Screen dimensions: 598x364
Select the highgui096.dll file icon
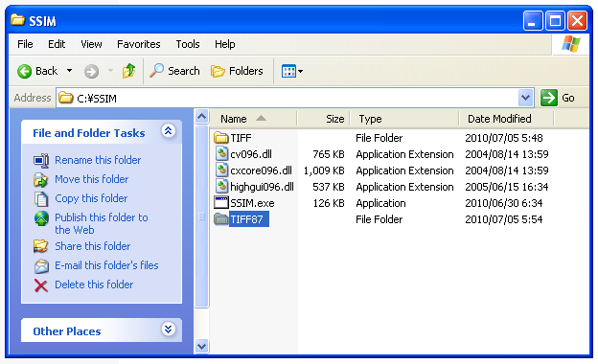pos(221,187)
